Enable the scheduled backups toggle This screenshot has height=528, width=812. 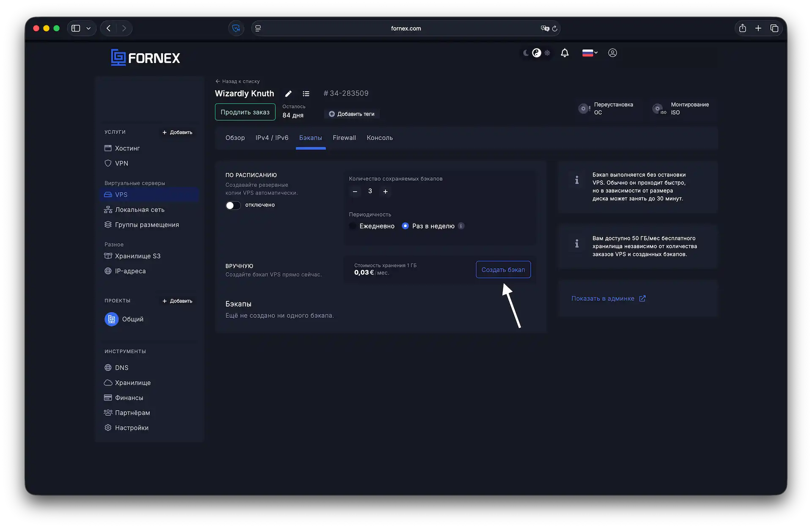233,205
